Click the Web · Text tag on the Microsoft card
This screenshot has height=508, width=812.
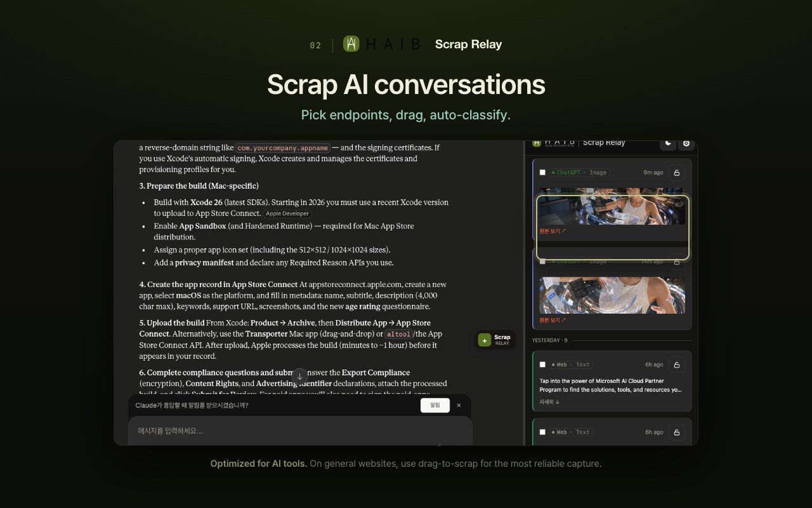(571, 364)
